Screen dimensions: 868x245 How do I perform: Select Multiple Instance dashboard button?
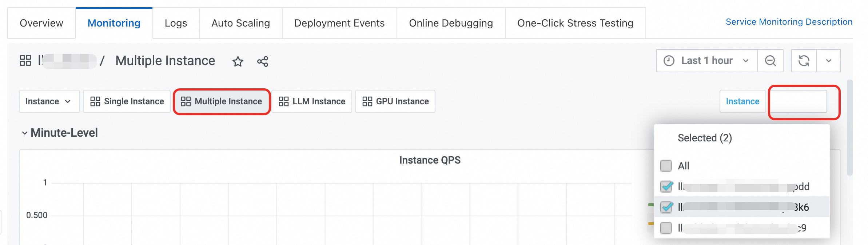click(x=222, y=101)
